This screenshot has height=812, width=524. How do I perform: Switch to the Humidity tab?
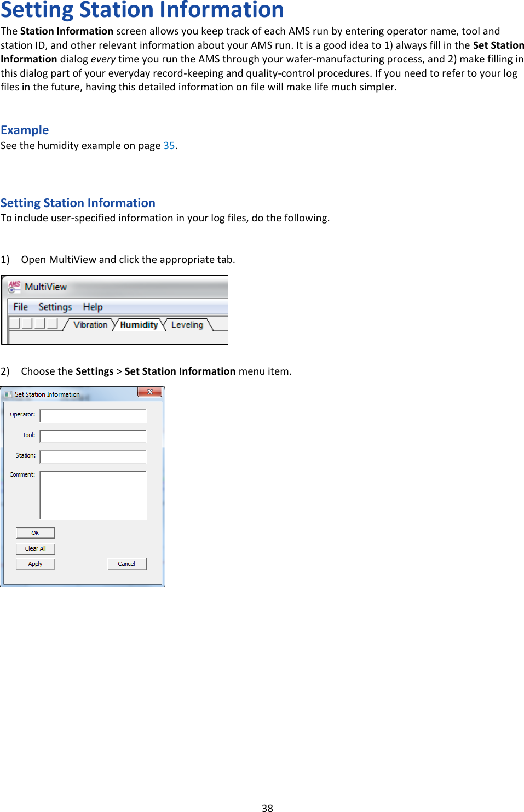(x=139, y=325)
